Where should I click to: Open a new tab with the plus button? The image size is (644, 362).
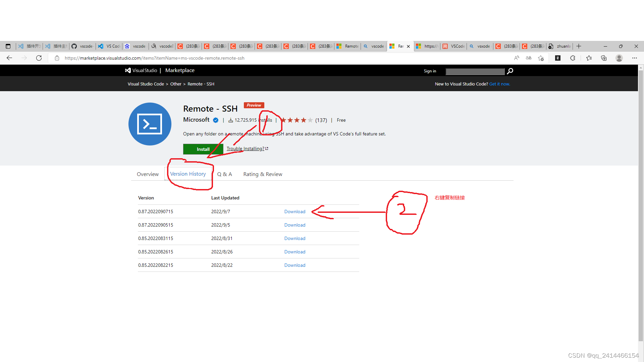(x=579, y=46)
